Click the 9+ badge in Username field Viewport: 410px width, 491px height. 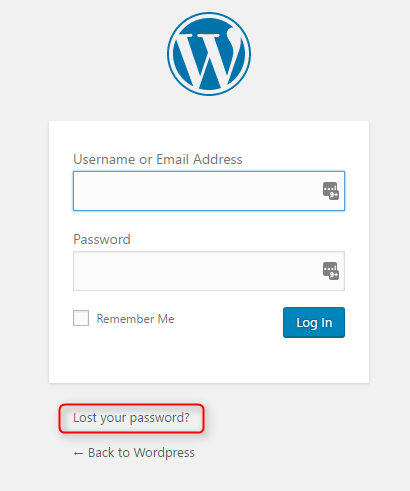[x=334, y=195]
